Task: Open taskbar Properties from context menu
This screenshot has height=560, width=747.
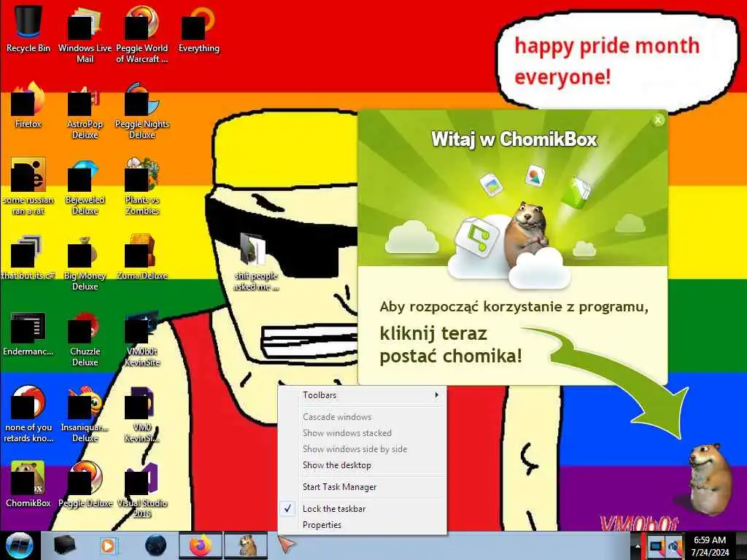Action: click(x=362, y=525)
